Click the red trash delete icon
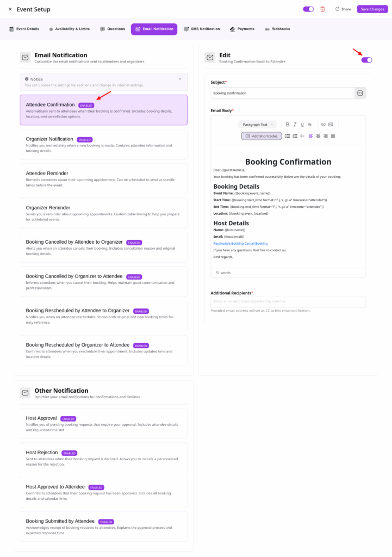This screenshot has height=557, width=392. point(322,9)
